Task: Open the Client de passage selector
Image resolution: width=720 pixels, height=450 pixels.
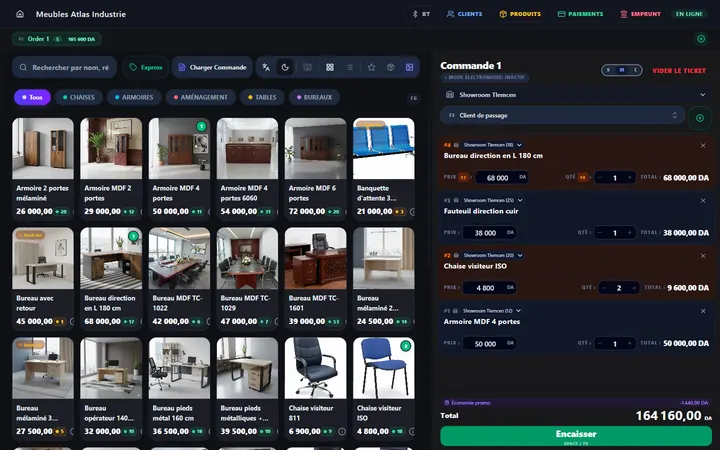Action: pos(562,115)
